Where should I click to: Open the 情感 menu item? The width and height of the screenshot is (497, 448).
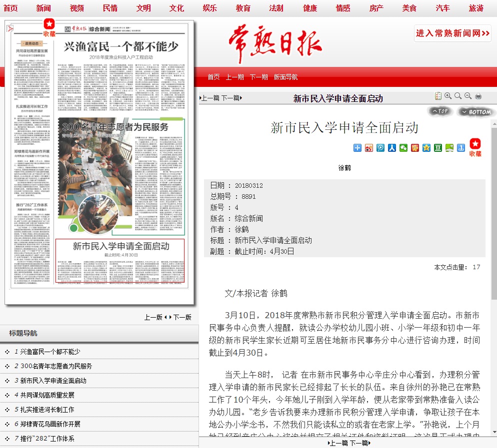pos(343,8)
